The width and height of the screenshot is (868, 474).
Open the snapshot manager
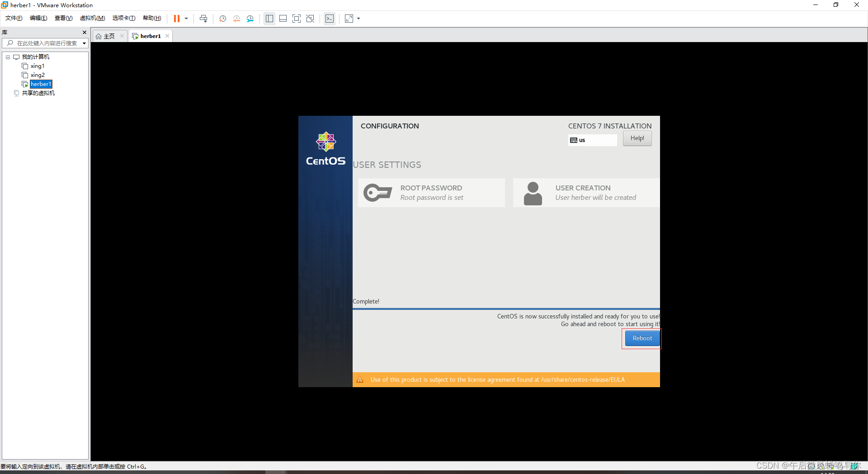point(250,19)
